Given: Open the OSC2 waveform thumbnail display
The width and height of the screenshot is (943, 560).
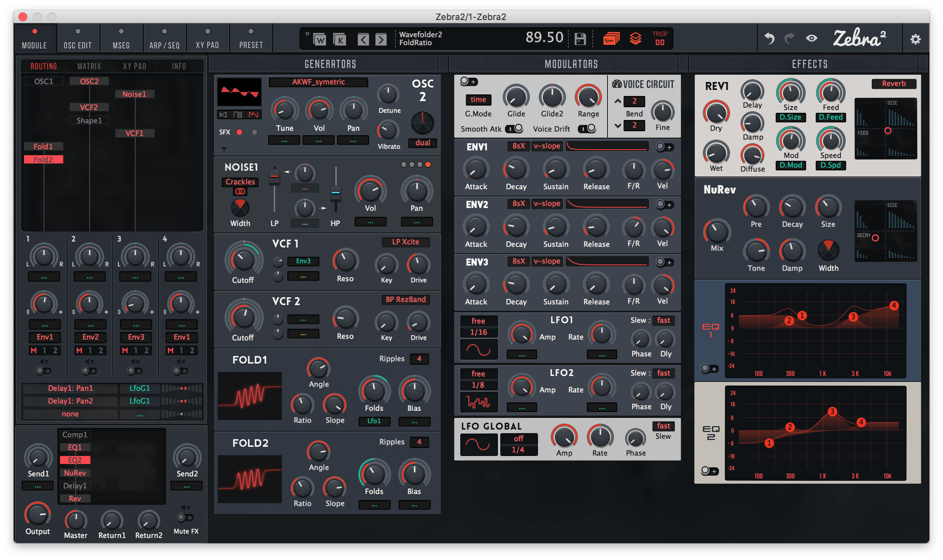Looking at the screenshot, I should point(239,92).
